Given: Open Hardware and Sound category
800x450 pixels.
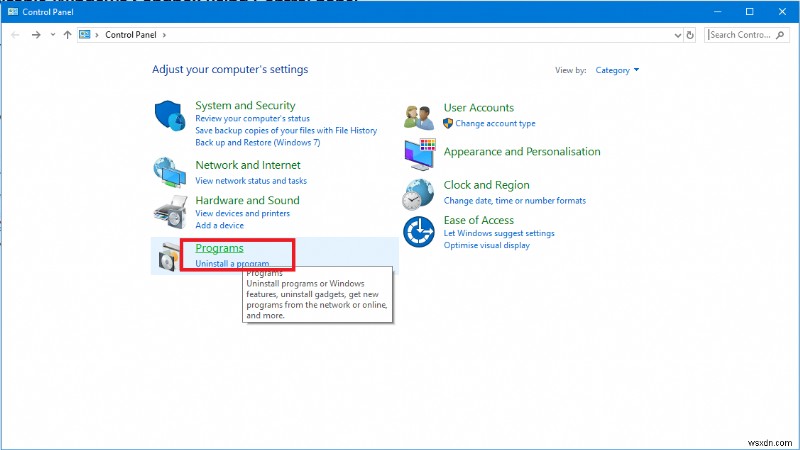Looking at the screenshot, I should (x=247, y=200).
